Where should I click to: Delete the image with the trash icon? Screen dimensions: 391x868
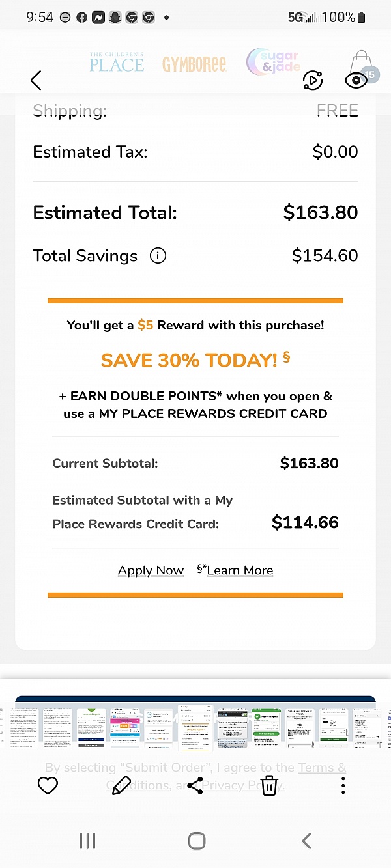[x=268, y=786]
